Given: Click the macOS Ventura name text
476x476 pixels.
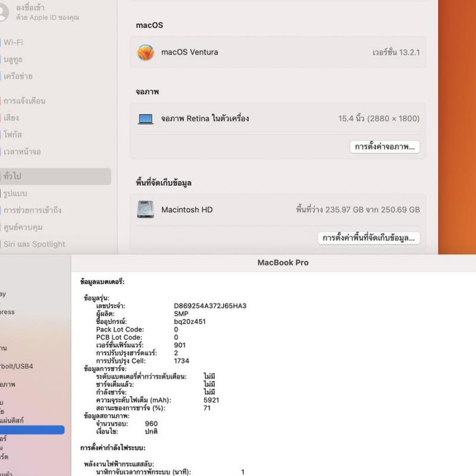Looking at the screenshot, I should 189,52.
